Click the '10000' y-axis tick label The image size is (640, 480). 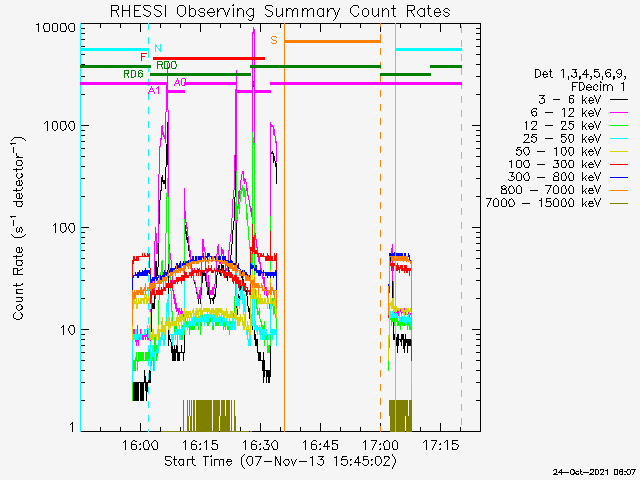[x=55, y=27]
